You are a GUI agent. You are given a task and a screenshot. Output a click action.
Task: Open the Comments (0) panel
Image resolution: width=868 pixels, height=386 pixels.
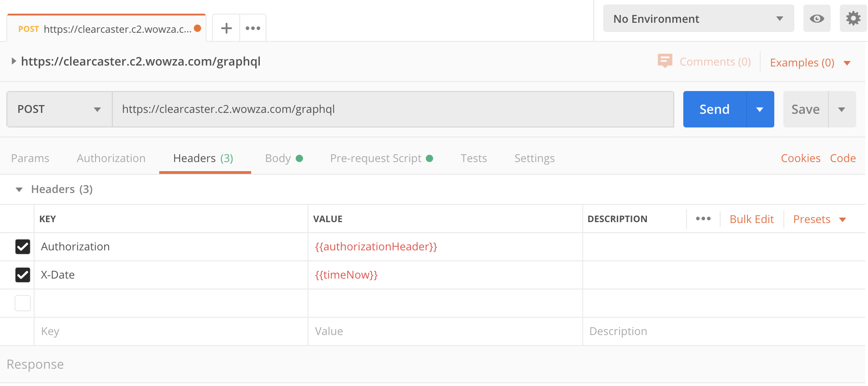click(704, 61)
